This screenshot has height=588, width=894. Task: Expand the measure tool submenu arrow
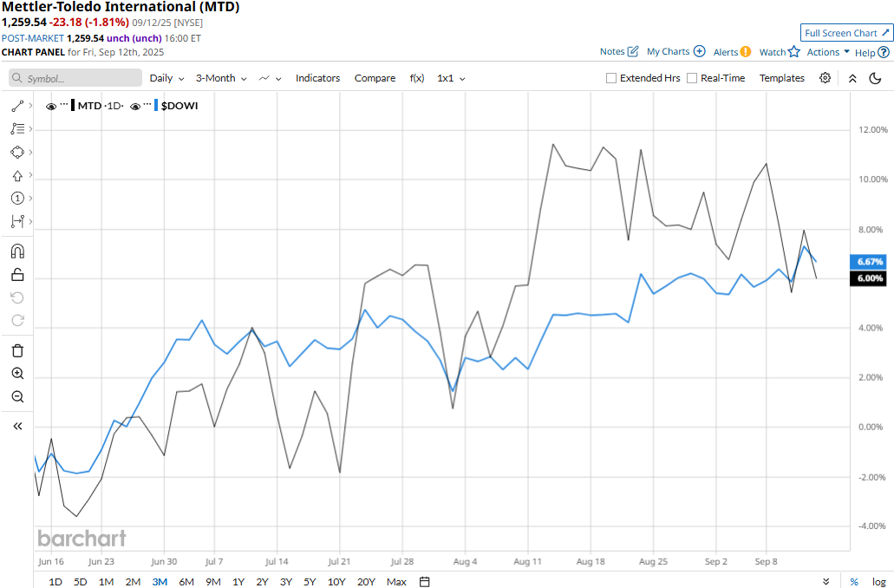point(31,221)
